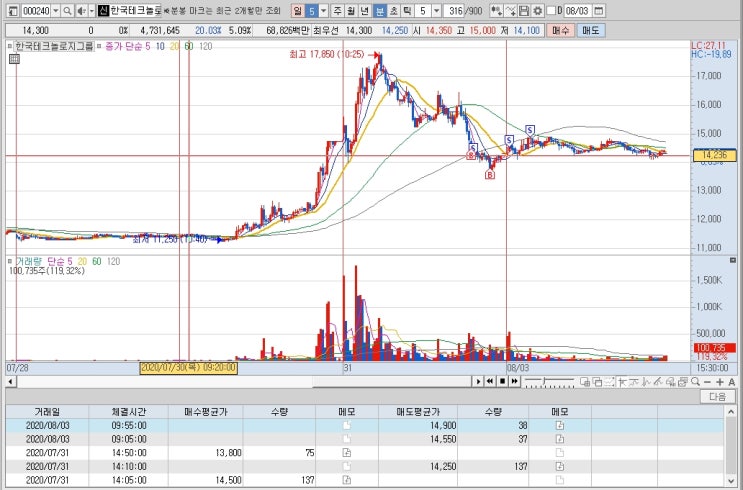The width and height of the screenshot is (743, 490).
Task: Select the 분 minute period button
Action: pos(380,10)
